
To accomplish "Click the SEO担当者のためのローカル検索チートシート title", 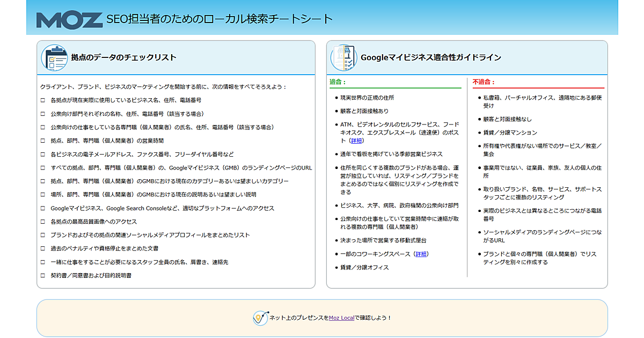I will (x=219, y=19).
